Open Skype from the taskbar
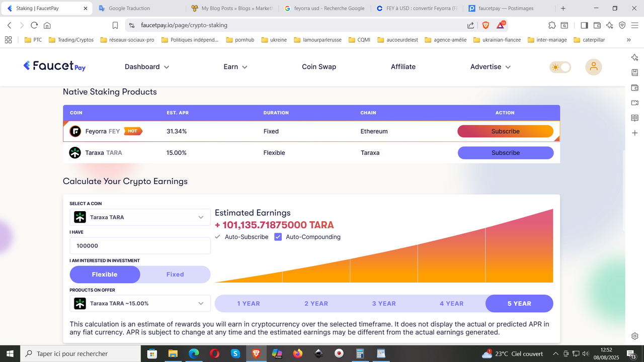 click(x=235, y=353)
